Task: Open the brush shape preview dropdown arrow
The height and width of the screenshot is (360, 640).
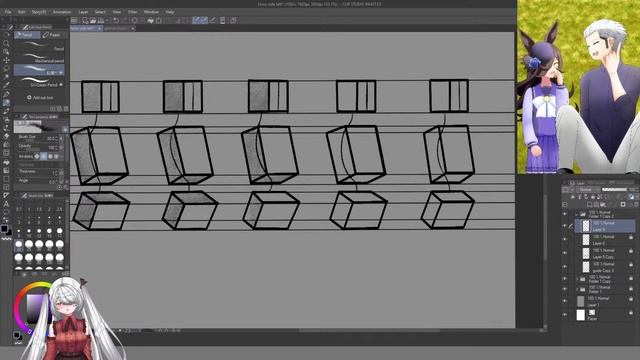Action: [65, 129]
